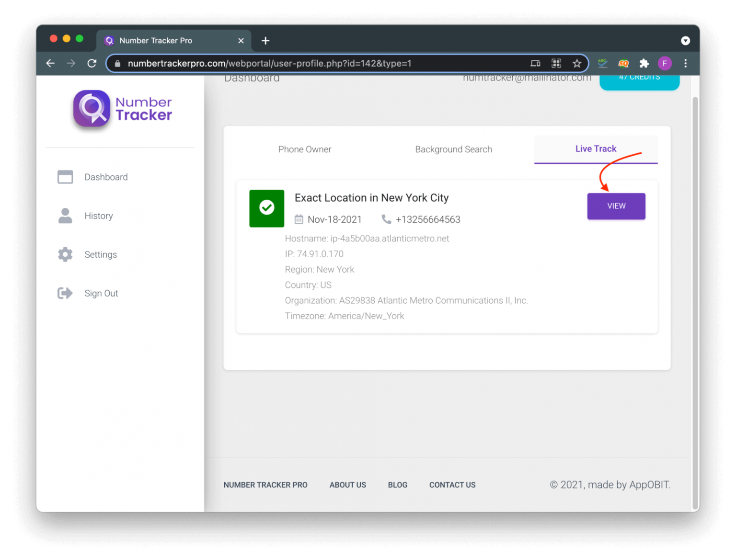This screenshot has height=560, width=736.
Task: Click the Sign Out arrow icon
Action: 65,293
